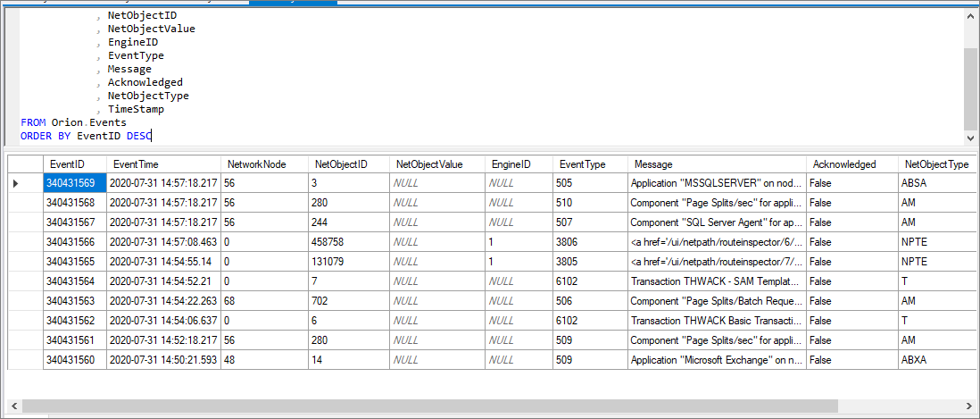Click Message cell 'Transaction THWACK Basic Transacti...'
Viewport: 980px width, 419px height.
[717, 320]
